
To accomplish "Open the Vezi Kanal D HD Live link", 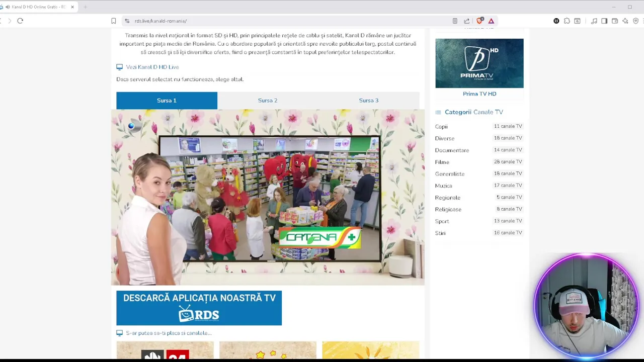I will click(x=152, y=67).
